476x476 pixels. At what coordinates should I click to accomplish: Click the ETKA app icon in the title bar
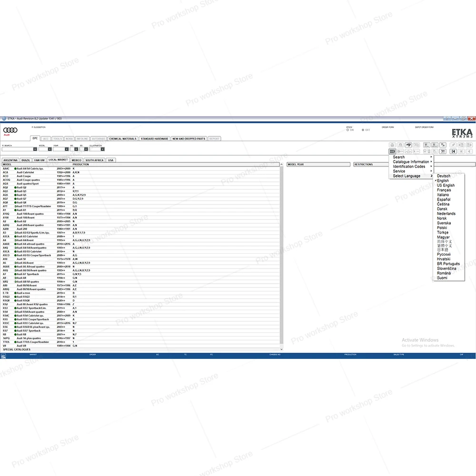coord(4,119)
